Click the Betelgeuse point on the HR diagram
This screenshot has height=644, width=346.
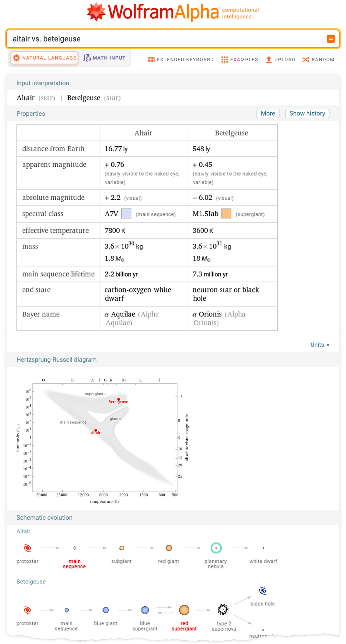[119, 399]
